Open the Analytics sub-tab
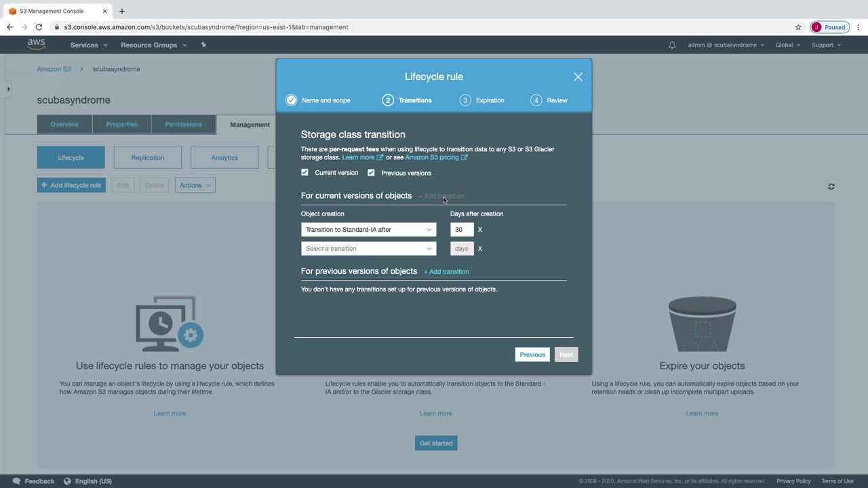 click(224, 157)
